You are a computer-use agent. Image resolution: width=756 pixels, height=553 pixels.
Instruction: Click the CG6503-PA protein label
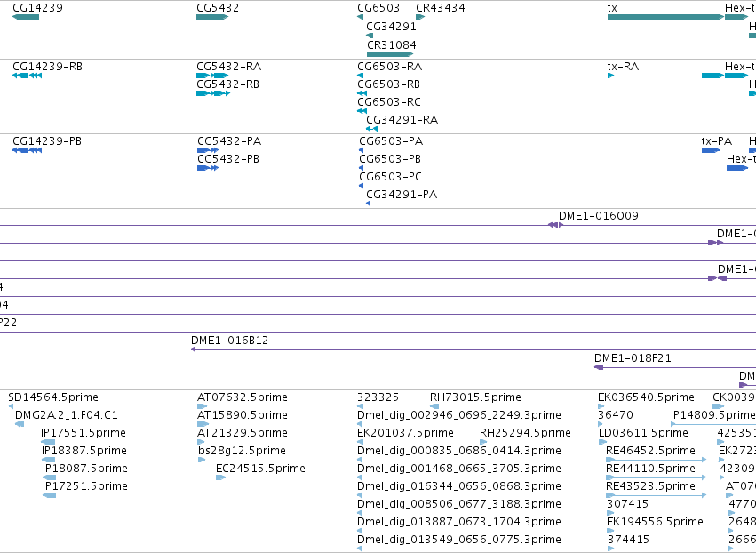tap(391, 140)
